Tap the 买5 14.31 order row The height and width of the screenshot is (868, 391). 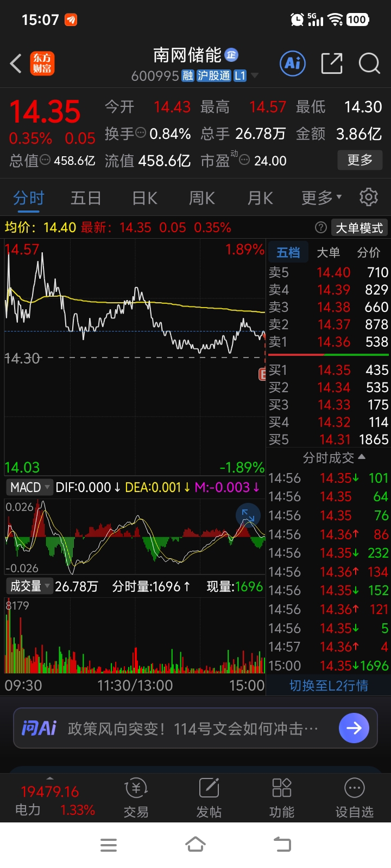click(x=329, y=439)
